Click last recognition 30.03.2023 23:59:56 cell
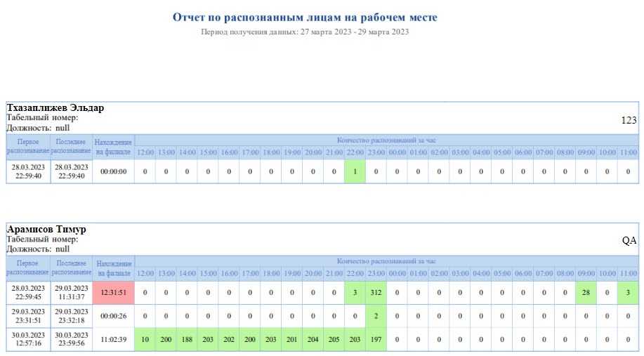Screen dimensions: 644x356 pyautogui.click(x=71, y=339)
